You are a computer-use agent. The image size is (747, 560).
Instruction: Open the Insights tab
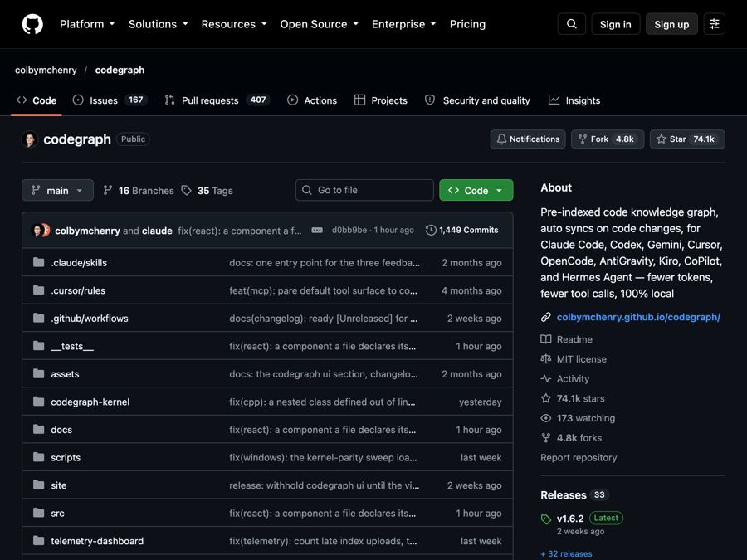574,100
